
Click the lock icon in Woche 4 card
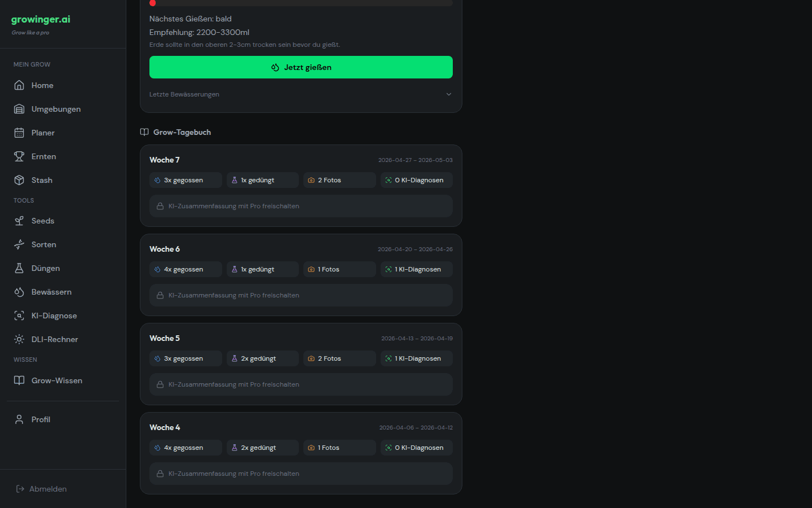(x=160, y=474)
